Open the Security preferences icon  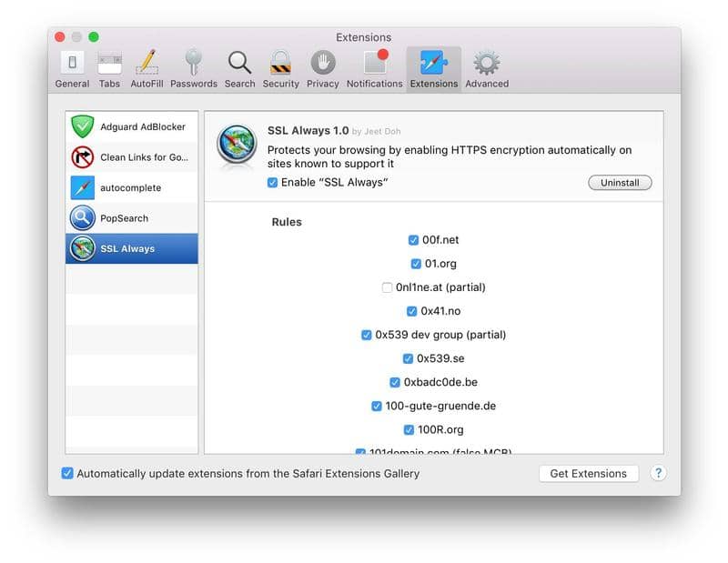(x=279, y=61)
